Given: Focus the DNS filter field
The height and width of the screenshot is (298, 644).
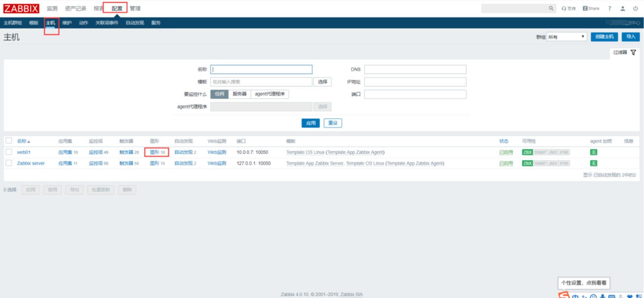Looking at the screenshot, I should (x=415, y=69).
